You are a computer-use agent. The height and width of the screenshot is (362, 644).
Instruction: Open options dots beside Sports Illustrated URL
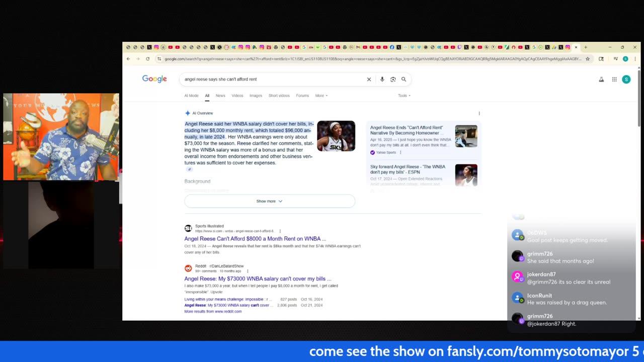[x=280, y=231]
